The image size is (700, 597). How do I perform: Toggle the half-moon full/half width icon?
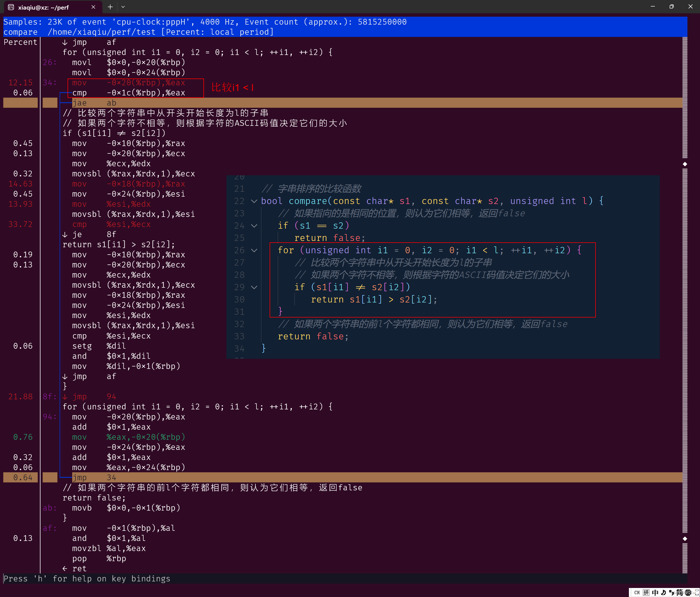[x=664, y=592]
